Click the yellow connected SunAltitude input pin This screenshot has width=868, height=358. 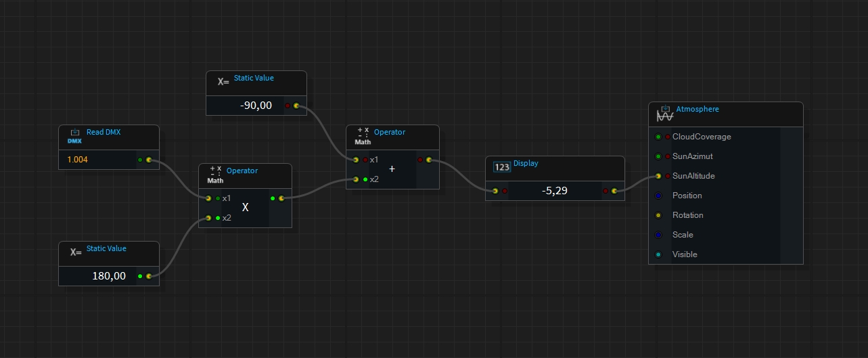tap(658, 176)
